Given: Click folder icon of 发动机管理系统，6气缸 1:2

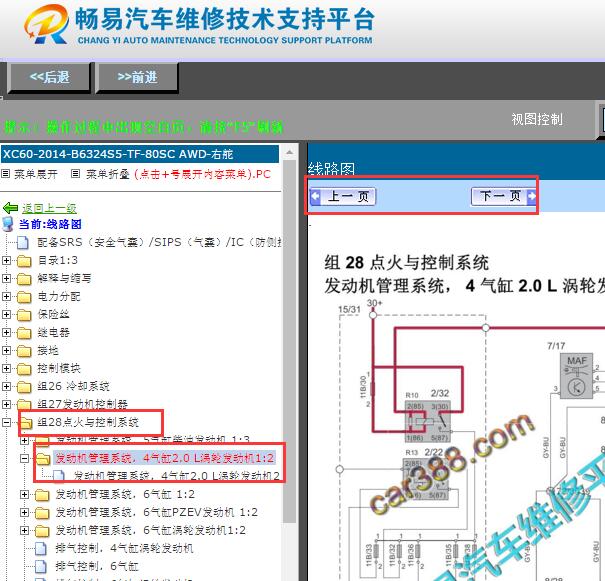Looking at the screenshot, I should point(42,495).
